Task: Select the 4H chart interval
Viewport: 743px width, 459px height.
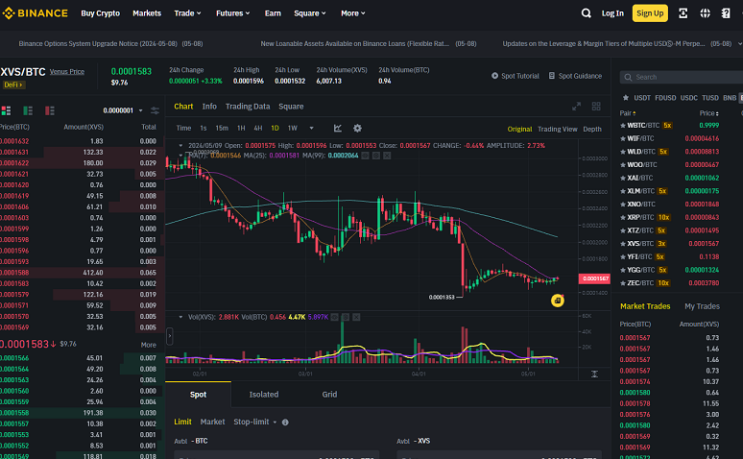Action: [x=258, y=128]
